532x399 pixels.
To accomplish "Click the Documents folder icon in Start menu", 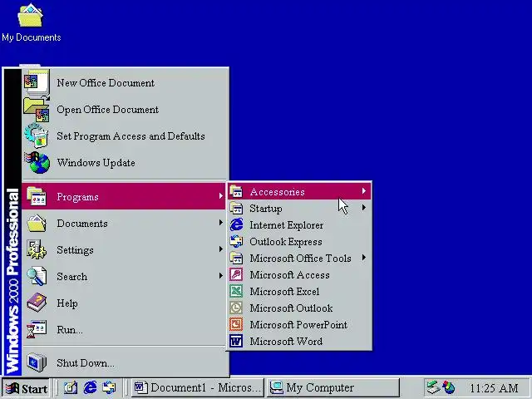I will click(x=37, y=224).
